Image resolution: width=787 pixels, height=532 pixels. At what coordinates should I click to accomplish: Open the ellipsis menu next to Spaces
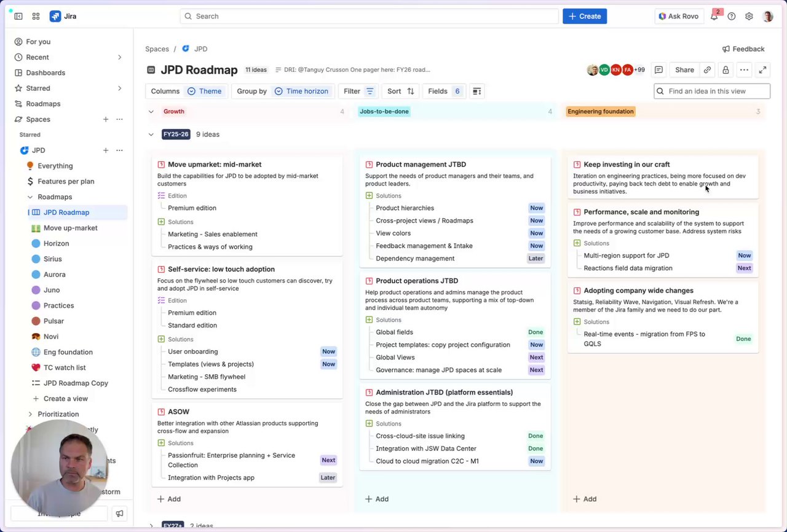pos(119,119)
